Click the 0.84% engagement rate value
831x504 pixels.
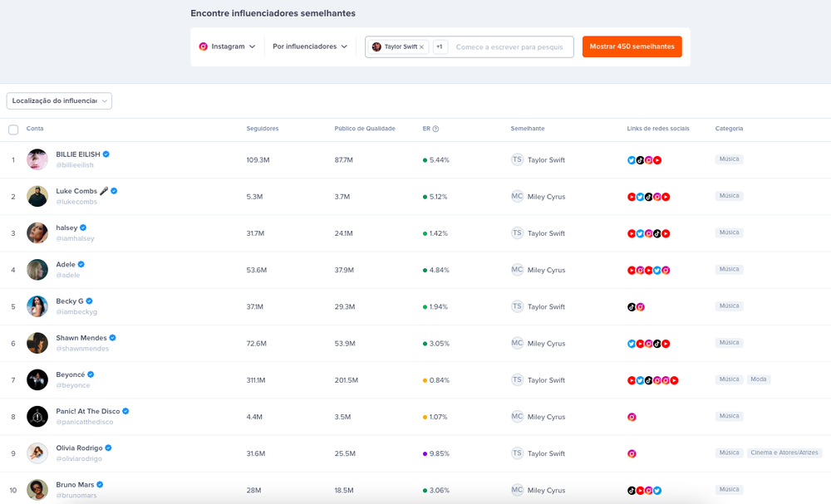(439, 380)
